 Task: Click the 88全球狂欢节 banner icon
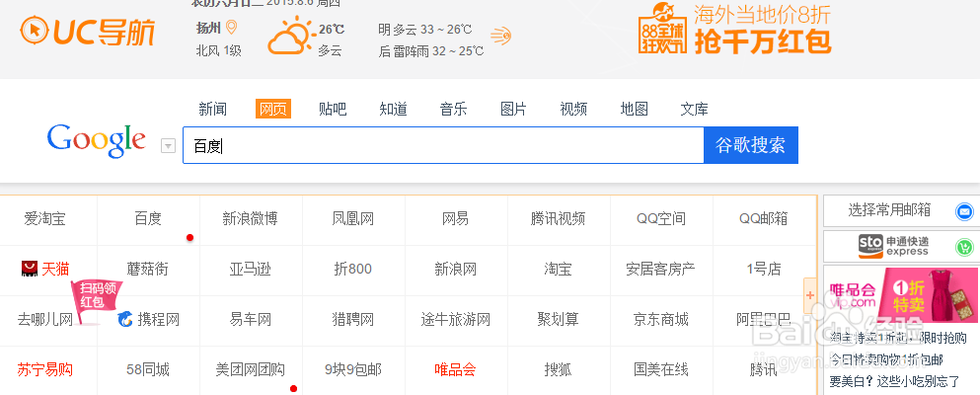click(x=662, y=28)
